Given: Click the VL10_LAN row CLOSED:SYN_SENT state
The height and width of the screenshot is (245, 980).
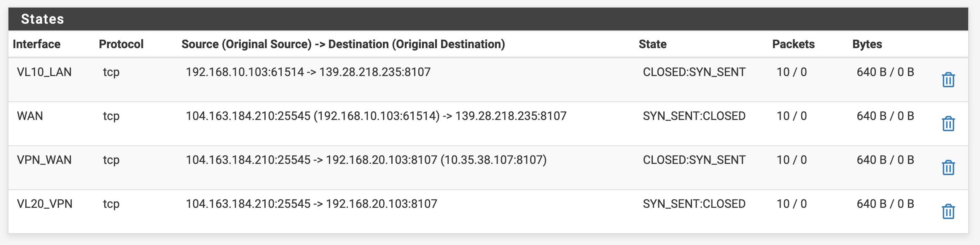Looking at the screenshot, I should (x=694, y=72).
